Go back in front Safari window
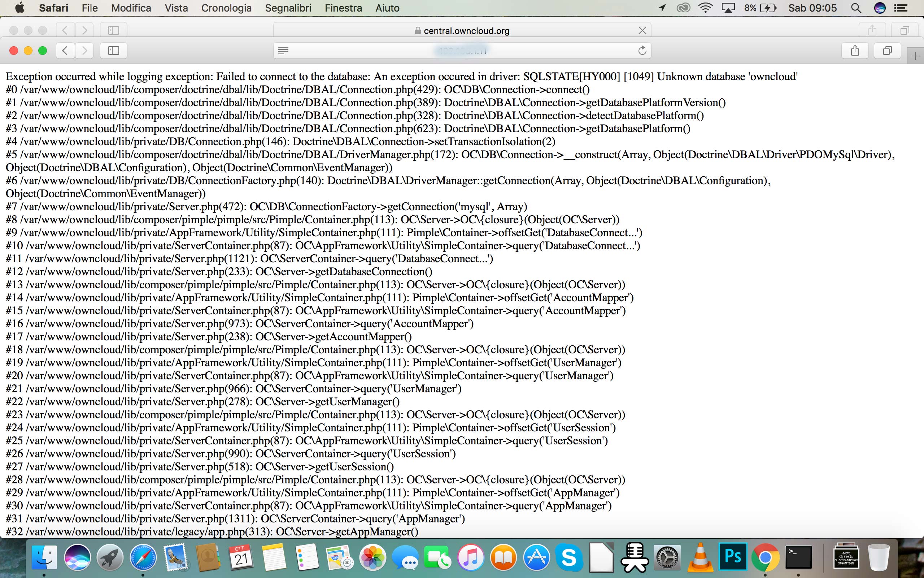This screenshot has height=578, width=924. click(65, 51)
